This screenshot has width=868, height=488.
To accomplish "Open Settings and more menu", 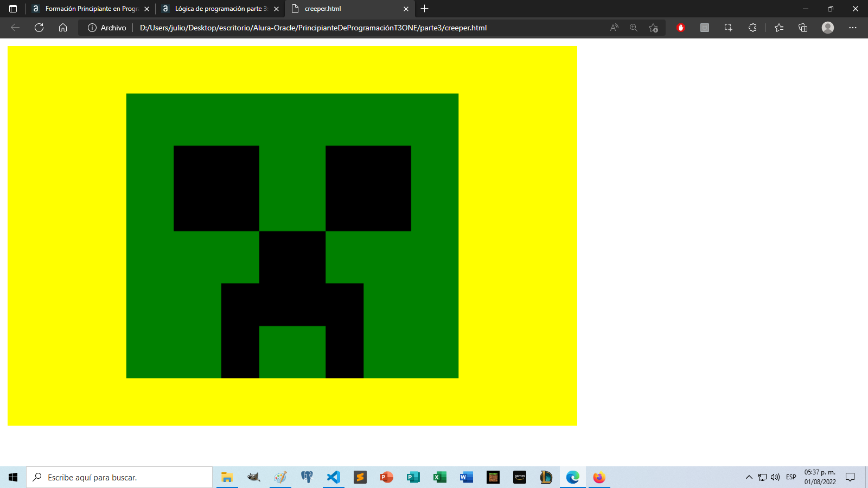I will coord(853,28).
